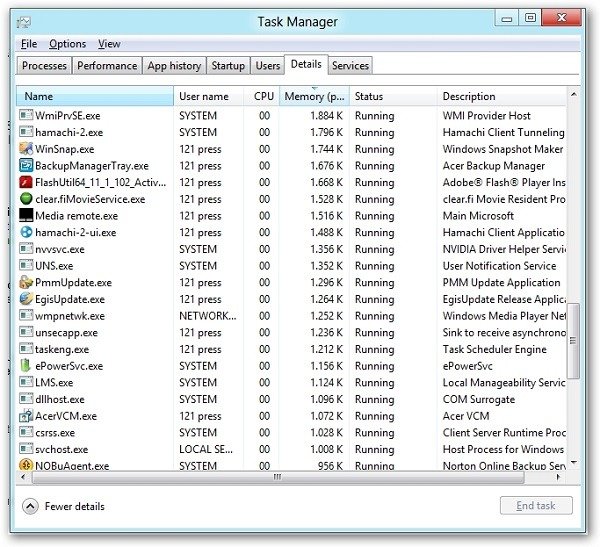Image resolution: width=600 pixels, height=547 pixels.
Task: Select the csrss.exe process name
Action: click(55, 433)
